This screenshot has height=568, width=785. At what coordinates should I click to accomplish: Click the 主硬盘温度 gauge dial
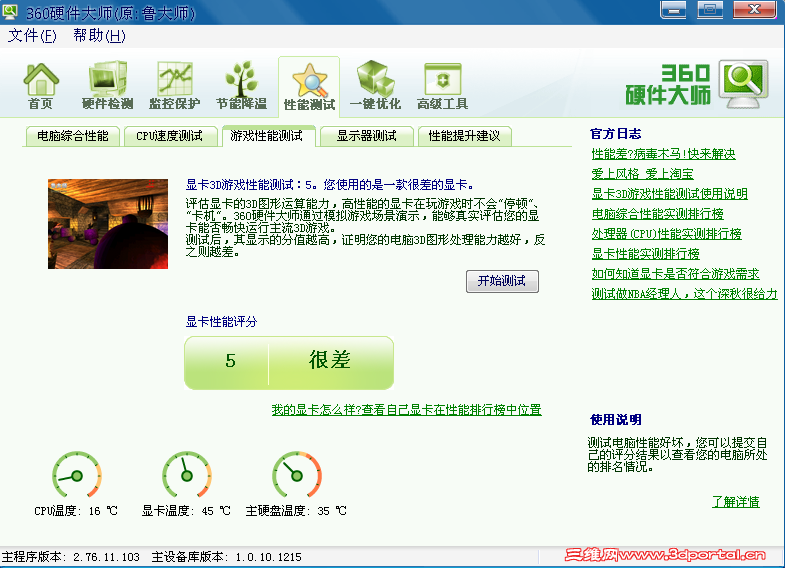pyautogui.click(x=297, y=474)
